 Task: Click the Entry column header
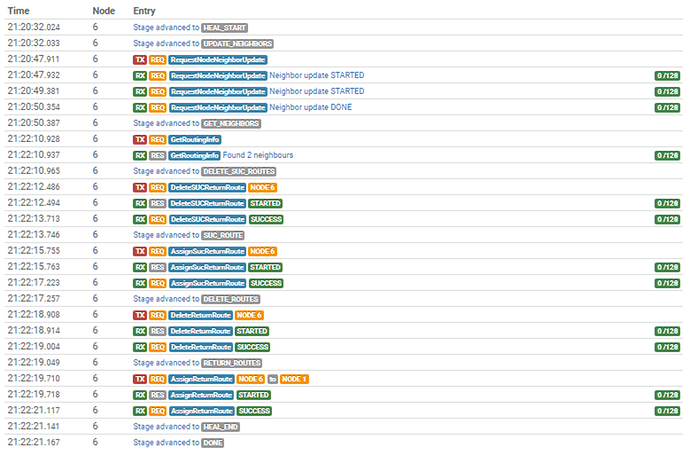coord(144,11)
